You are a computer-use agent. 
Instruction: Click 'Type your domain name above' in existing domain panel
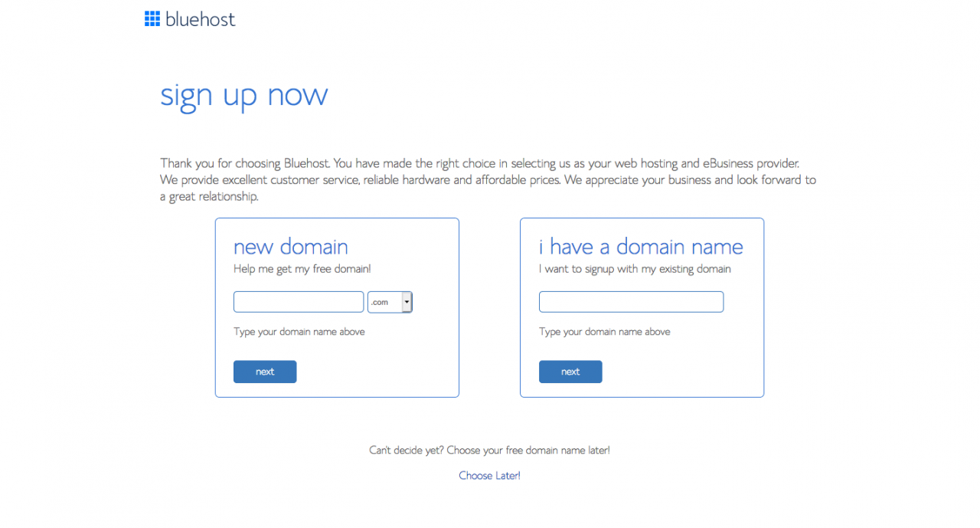[604, 332]
